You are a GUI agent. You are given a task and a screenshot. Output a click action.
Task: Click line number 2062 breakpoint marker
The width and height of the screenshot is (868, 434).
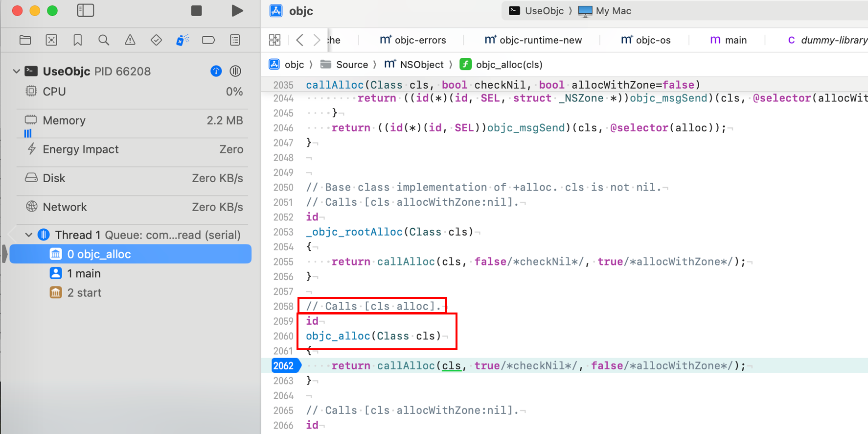[286, 366]
